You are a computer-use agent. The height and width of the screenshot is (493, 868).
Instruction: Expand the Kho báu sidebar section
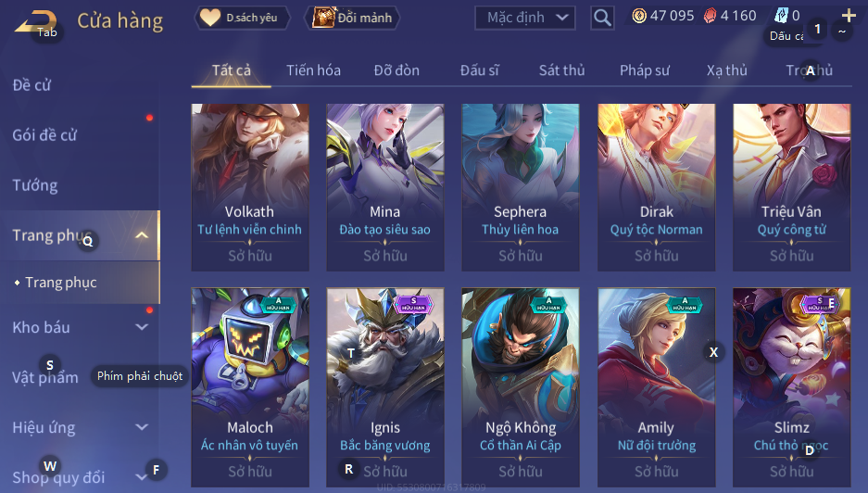pyautogui.click(x=142, y=327)
